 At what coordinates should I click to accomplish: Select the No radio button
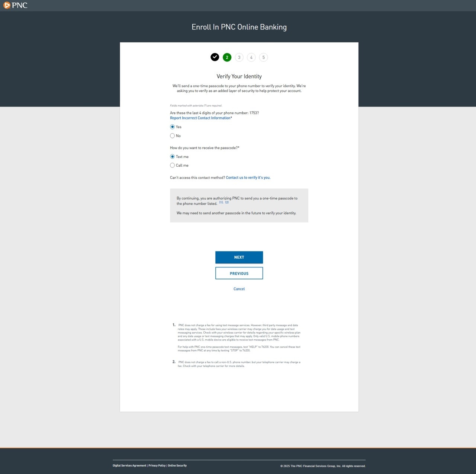172,136
